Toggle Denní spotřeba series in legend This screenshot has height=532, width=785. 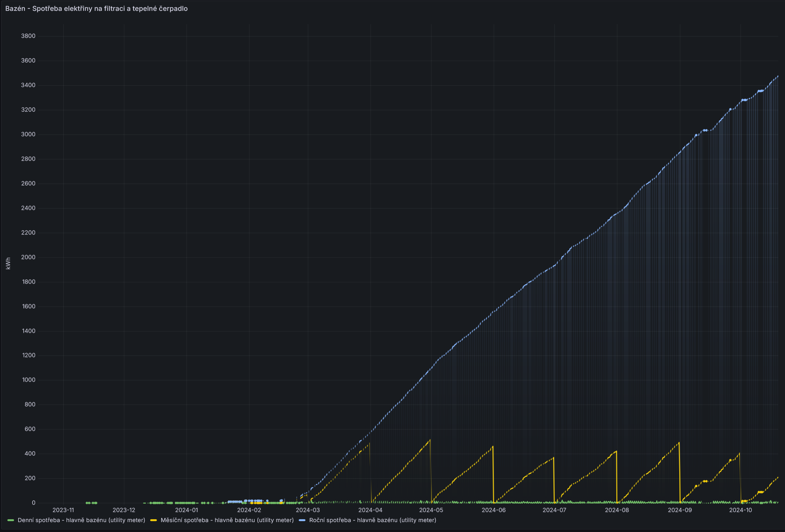pos(81,520)
